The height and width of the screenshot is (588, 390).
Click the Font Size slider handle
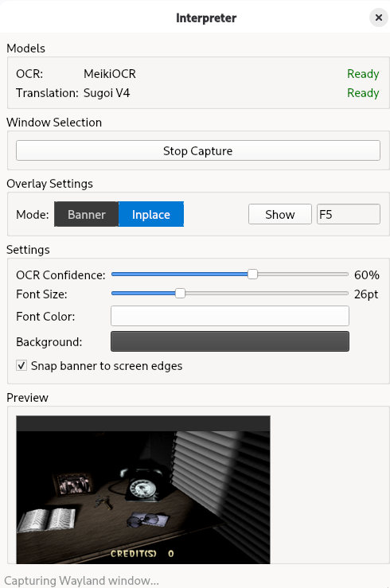click(180, 294)
